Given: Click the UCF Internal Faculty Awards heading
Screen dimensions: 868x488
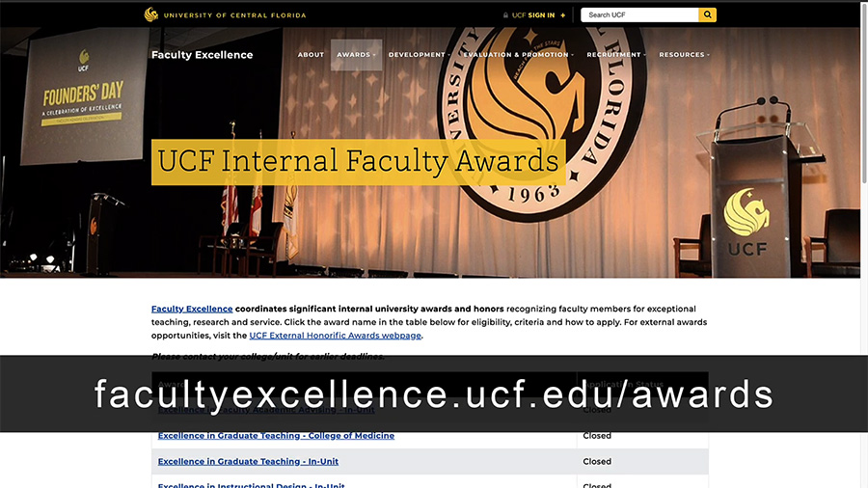Looking at the screenshot, I should click(358, 162).
